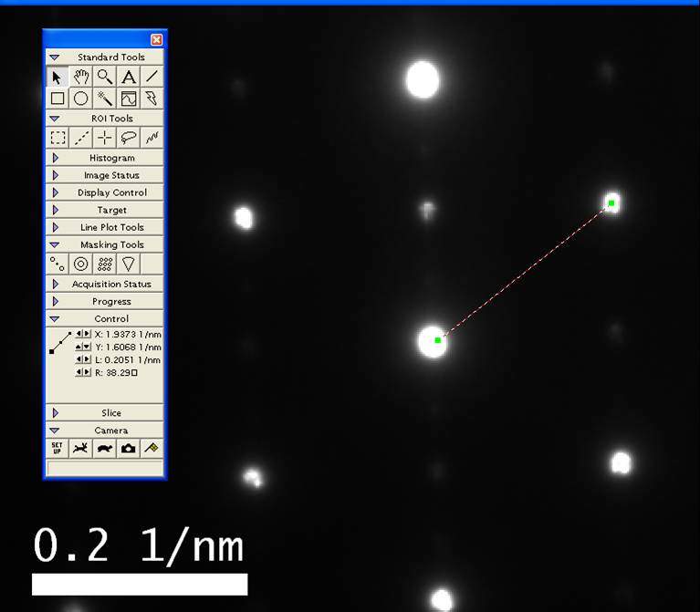This screenshot has height=612, width=700.
Task: Select the hand pan tool
Action: pyautogui.click(x=81, y=78)
